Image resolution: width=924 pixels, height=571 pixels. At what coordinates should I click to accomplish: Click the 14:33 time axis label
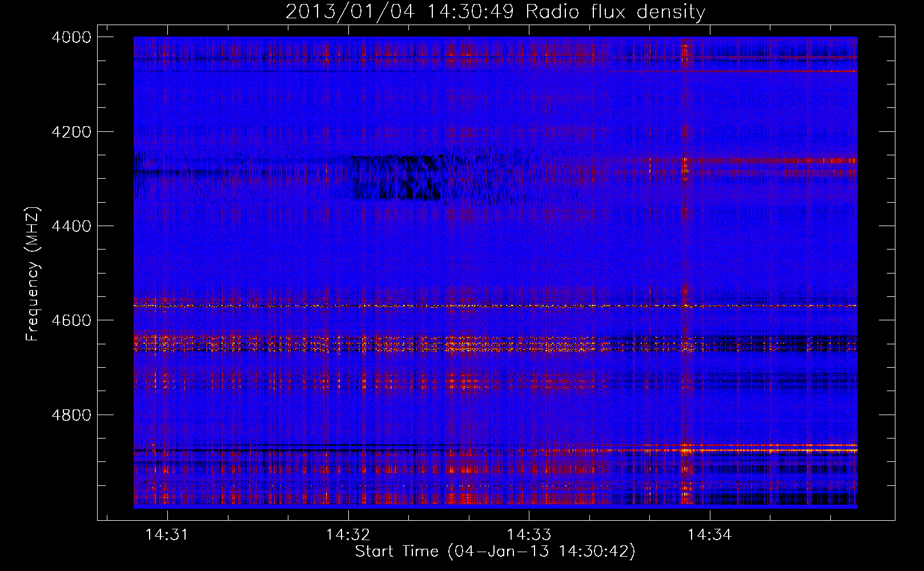coord(529,534)
